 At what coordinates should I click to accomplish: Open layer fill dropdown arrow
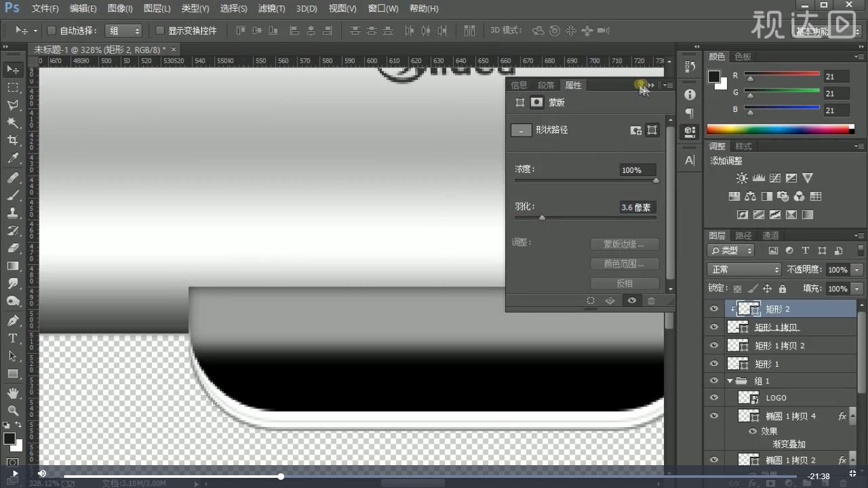click(857, 288)
